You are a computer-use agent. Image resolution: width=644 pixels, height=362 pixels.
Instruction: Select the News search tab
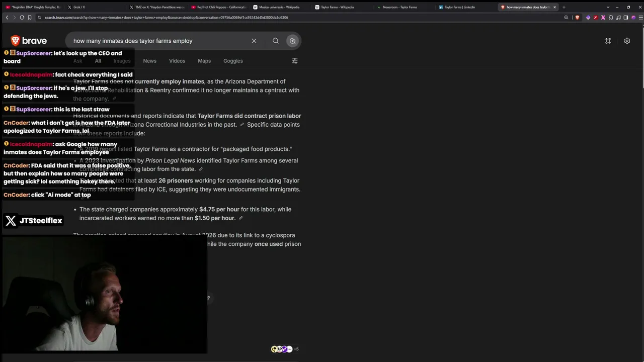[149, 61]
